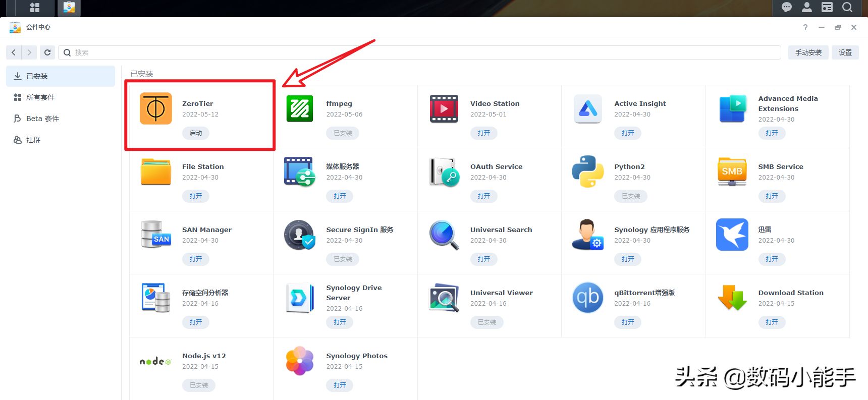Select the Synology Photos icon
This screenshot has width=868, height=400.
(300, 361)
